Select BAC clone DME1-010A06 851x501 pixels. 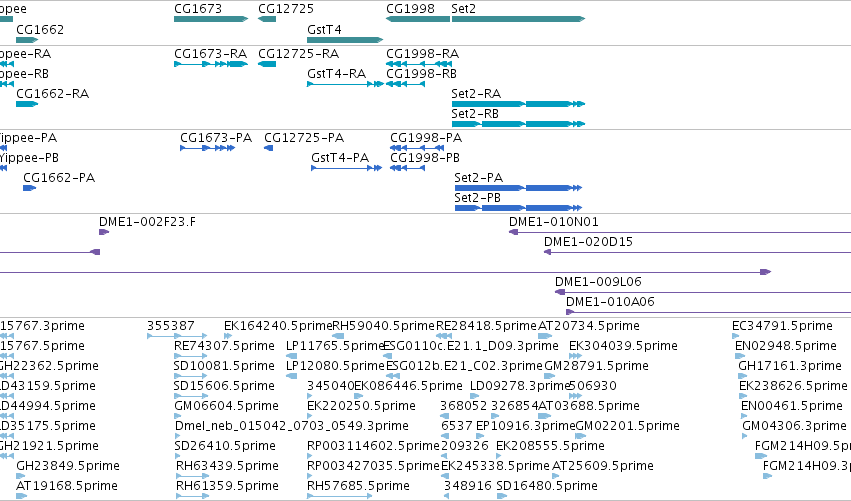pos(708,313)
